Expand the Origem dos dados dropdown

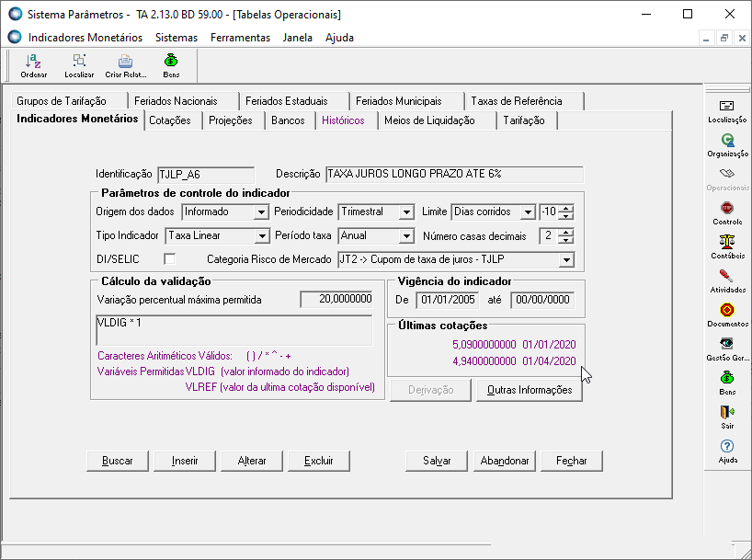tap(261, 212)
